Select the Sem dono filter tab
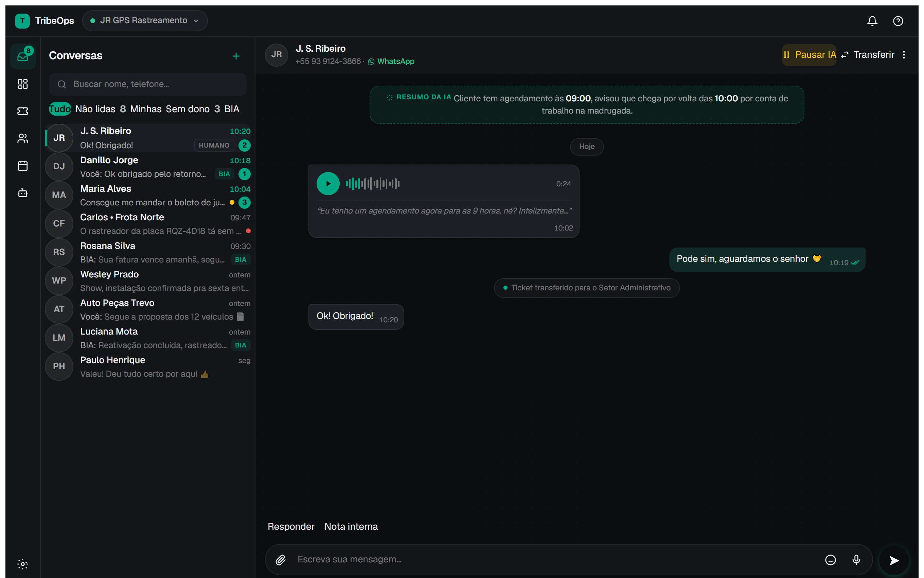 (x=193, y=109)
